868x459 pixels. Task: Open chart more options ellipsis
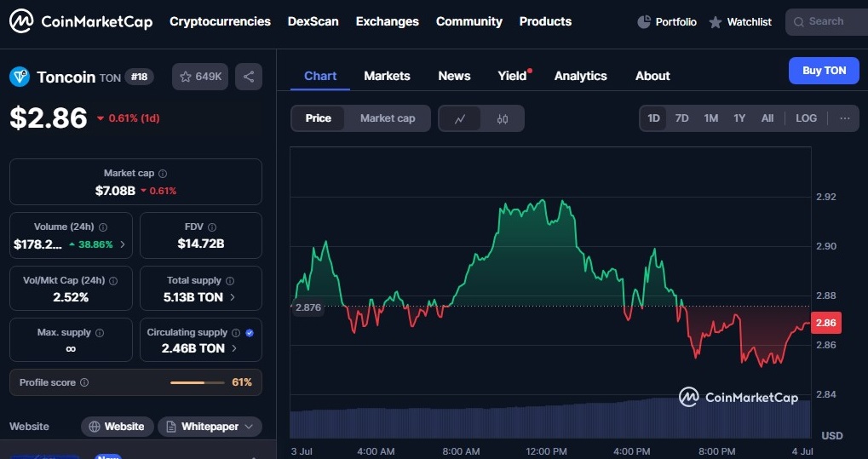[x=845, y=118]
